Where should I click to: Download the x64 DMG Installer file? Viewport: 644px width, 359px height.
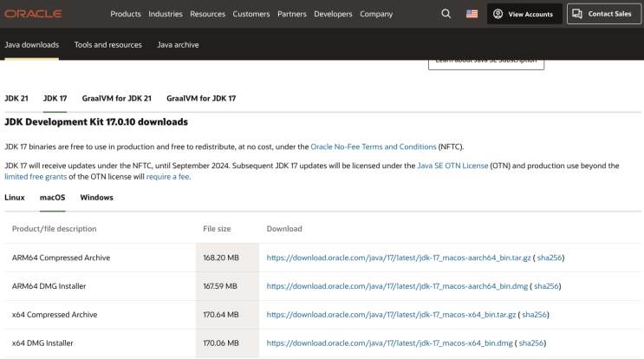(x=390, y=343)
